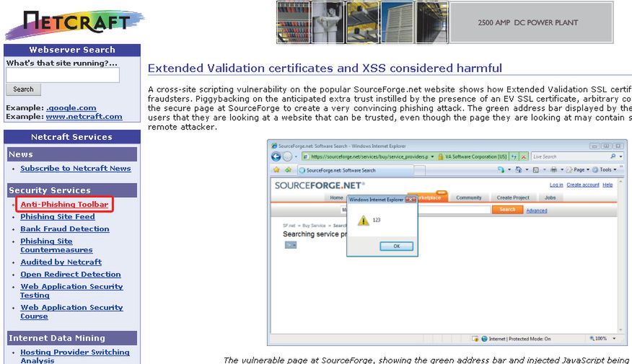Click the Webserver Search text field
Image resolution: width=632 pixels, height=364 pixels.
(63, 75)
